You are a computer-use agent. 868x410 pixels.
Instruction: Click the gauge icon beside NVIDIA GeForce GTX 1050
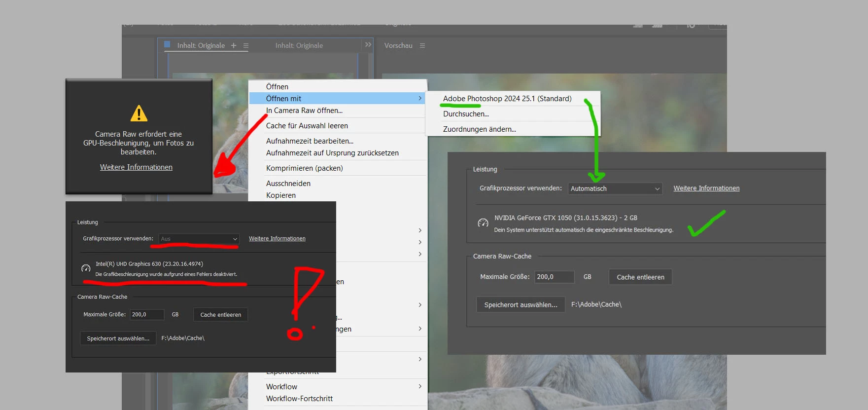pyautogui.click(x=483, y=223)
